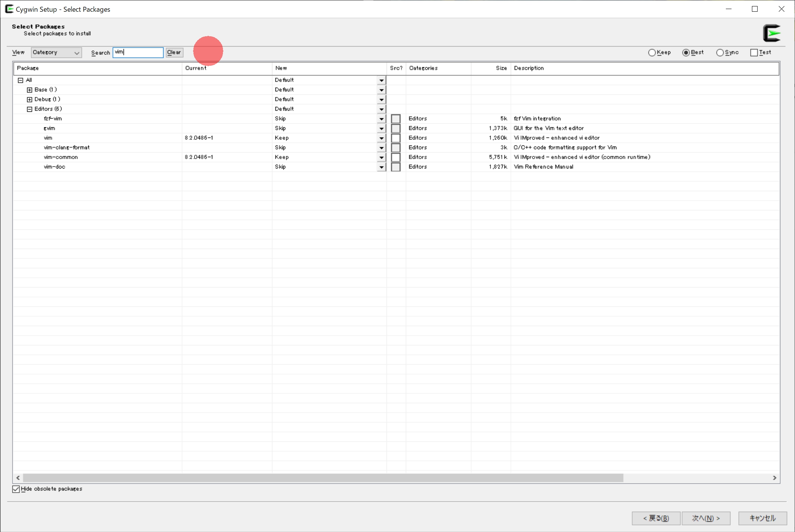Click the 次へ(N) next button

(x=706, y=518)
